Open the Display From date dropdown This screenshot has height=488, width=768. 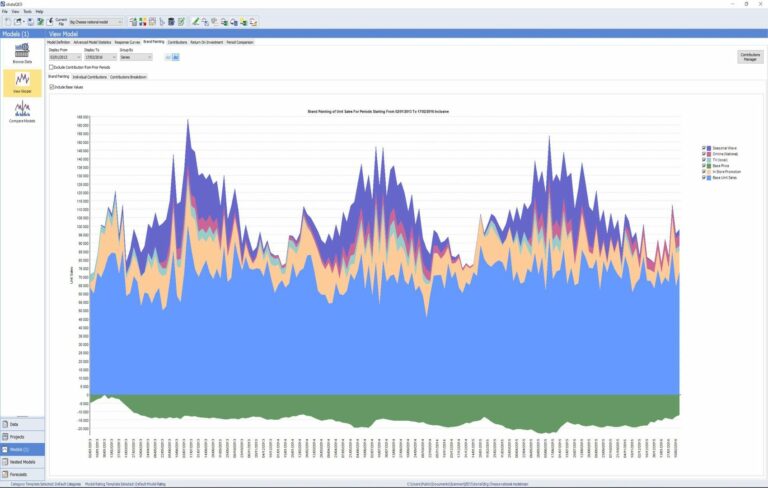(x=65, y=57)
